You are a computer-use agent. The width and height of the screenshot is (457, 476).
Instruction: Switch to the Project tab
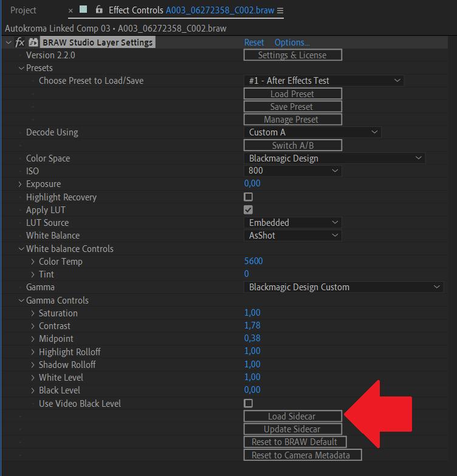coord(23,10)
